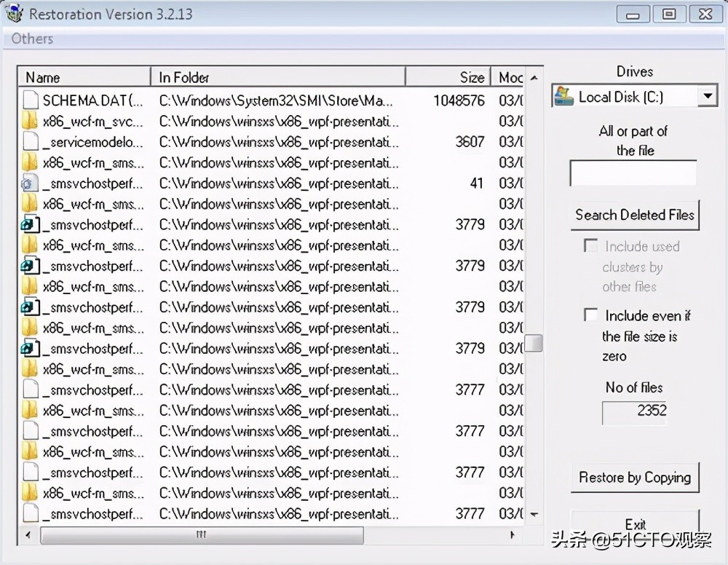Click the Search Deleted Files button
The height and width of the screenshot is (565, 728).
635,215
